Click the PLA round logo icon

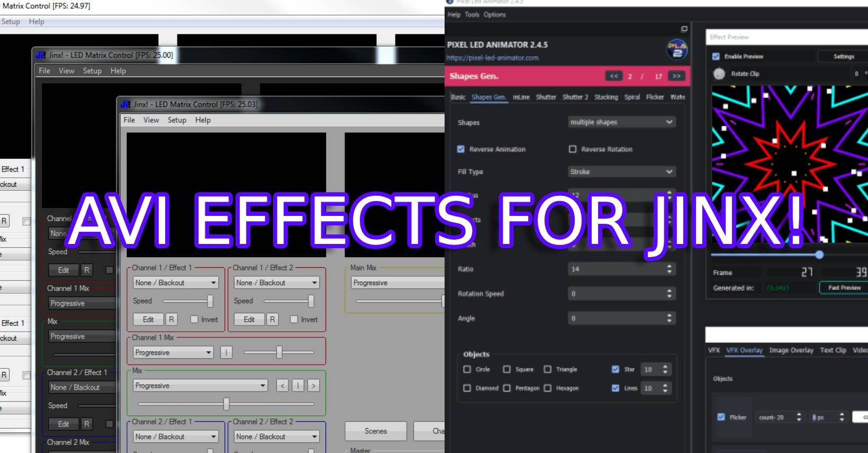[677, 49]
